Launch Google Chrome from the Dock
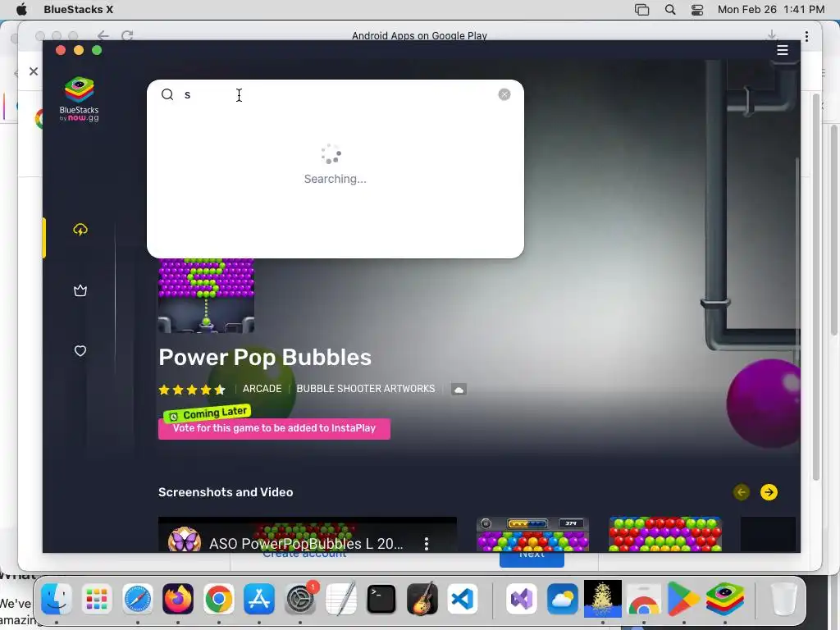The height and width of the screenshot is (630, 840). click(x=218, y=599)
